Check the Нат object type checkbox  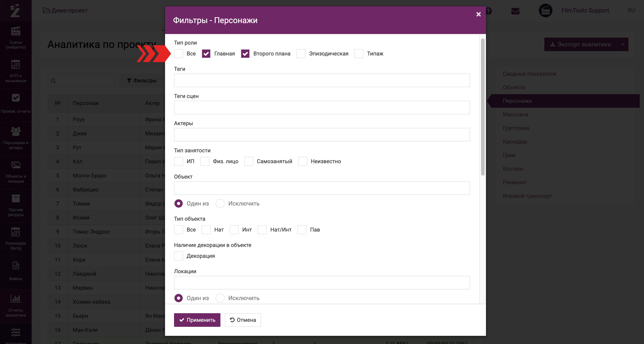coord(206,229)
